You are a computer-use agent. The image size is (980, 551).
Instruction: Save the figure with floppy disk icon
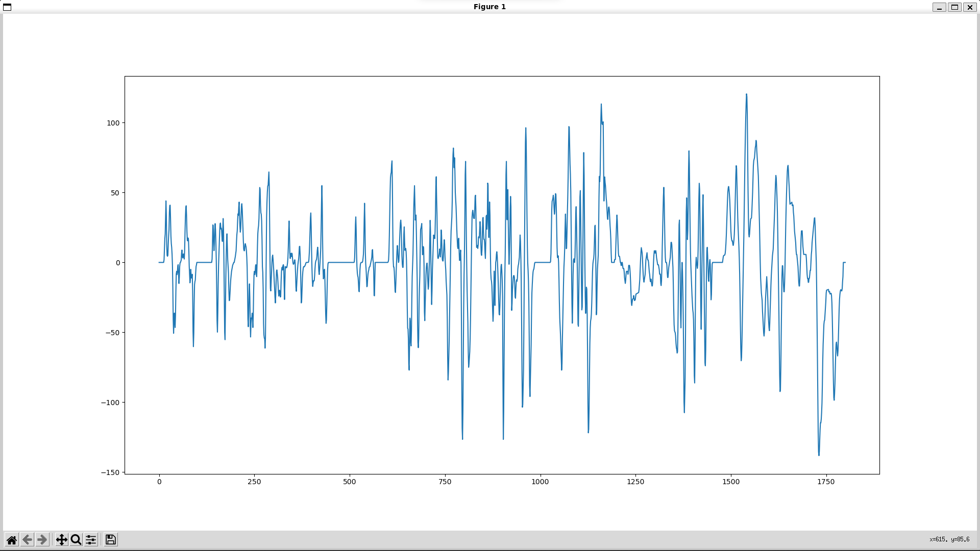coord(111,540)
